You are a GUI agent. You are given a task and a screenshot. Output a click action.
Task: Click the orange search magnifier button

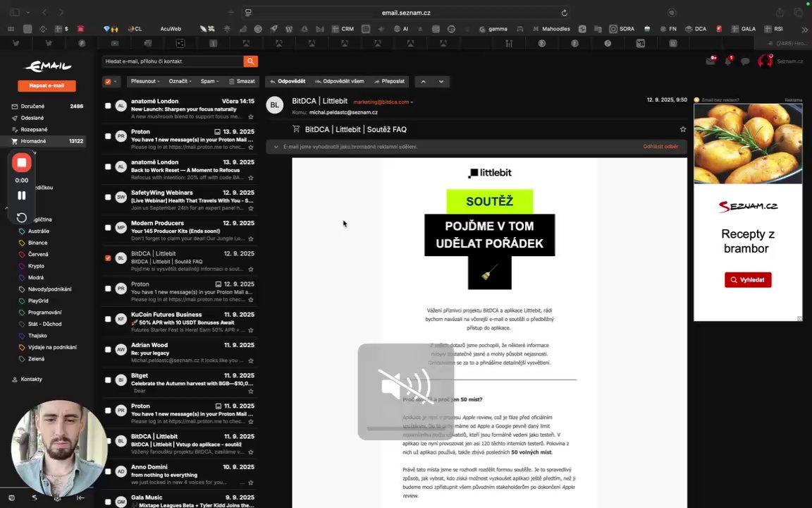[251, 61]
